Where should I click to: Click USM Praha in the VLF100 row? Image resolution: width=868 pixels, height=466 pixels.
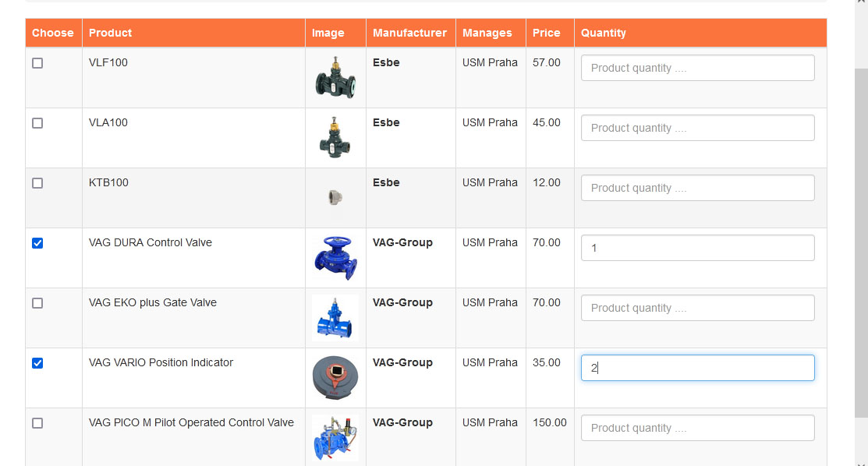click(490, 62)
